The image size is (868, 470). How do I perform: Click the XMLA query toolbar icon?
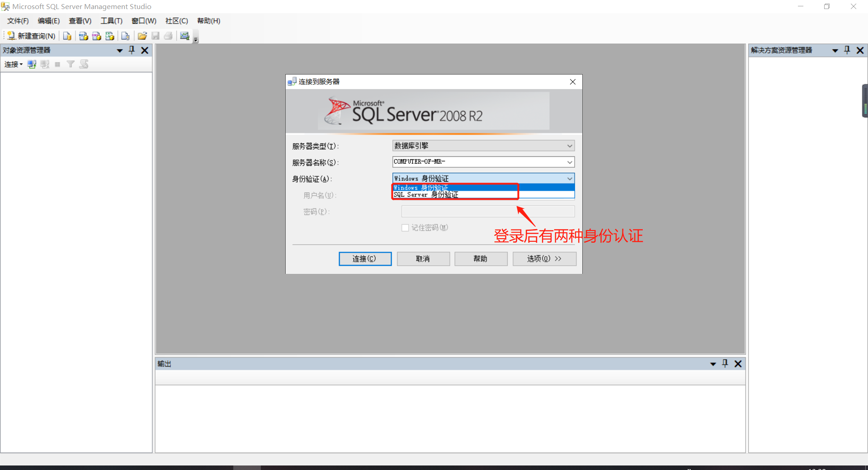point(110,36)
